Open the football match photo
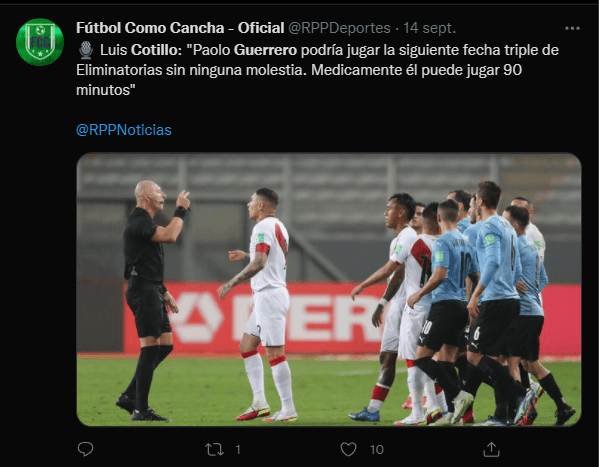Screen dimensions: 599x467 click(x=329, y=289)
